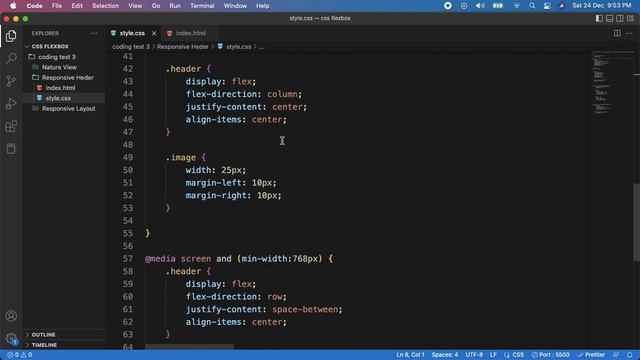Open the customize layout icon
This screenshot has width=640, height=360.
[x=631, y=18]
